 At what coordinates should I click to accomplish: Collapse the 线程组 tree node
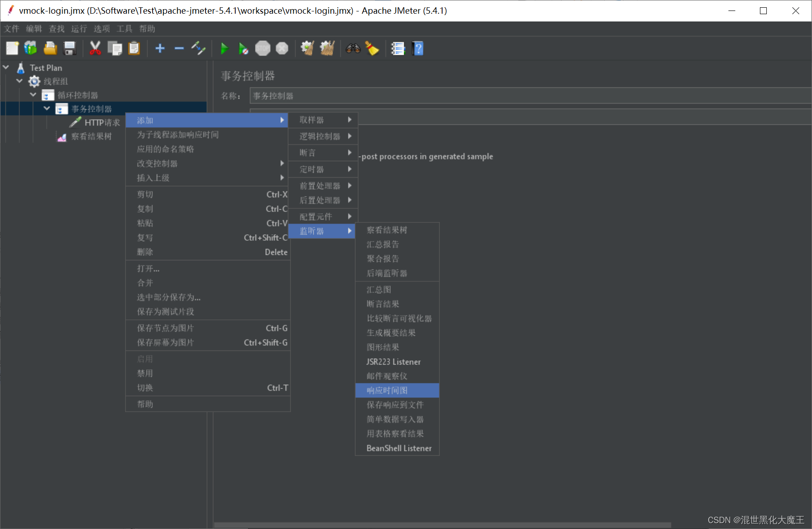click(x=20, y=81)
